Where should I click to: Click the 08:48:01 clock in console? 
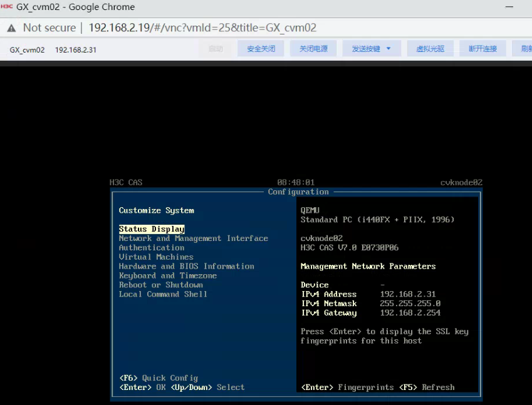(x=296, y=182)
